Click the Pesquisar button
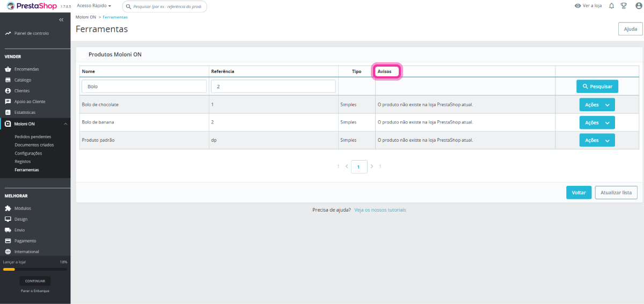This screenshot has width=644, height=304. pyautogui.click(x=597, y=86)
